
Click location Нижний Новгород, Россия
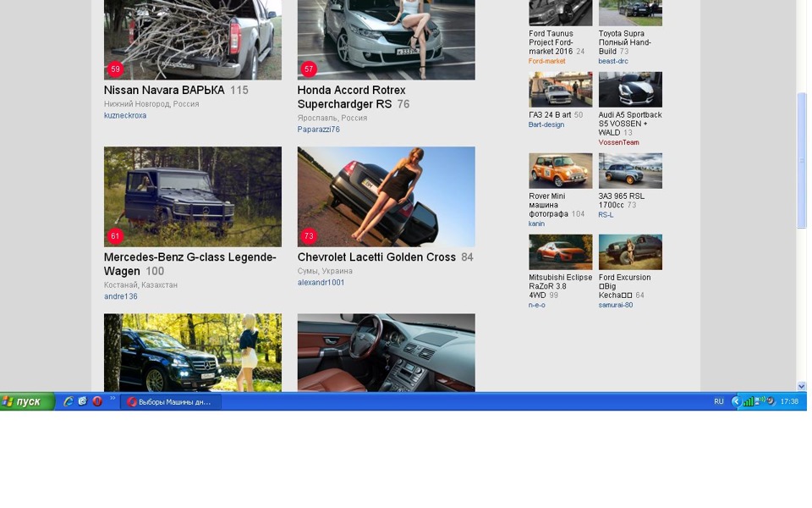151,104
